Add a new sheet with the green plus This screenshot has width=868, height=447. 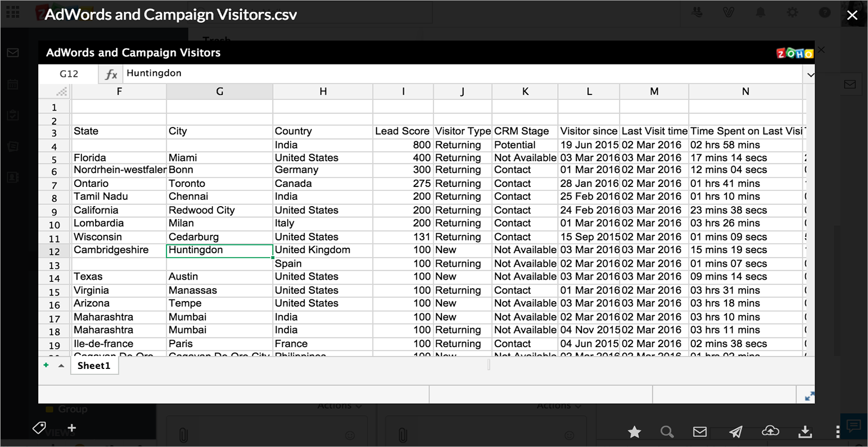46,365
